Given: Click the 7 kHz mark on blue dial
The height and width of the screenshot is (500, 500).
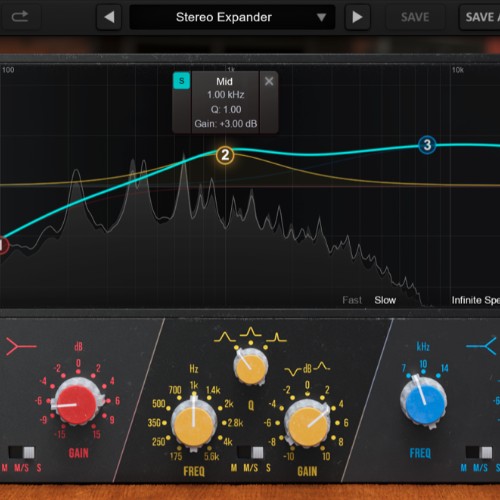Looking at the screenshot, I should [404, 368].
